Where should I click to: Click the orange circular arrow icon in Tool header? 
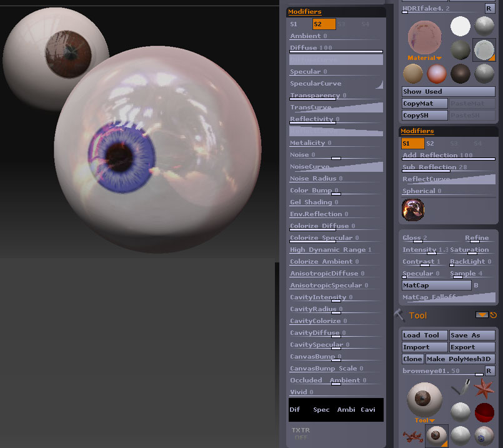pos(494,316)
